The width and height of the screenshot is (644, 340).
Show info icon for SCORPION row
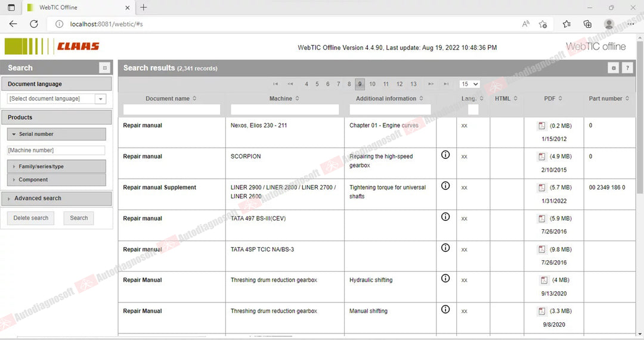pyautogui.click(x=445, y=155)
